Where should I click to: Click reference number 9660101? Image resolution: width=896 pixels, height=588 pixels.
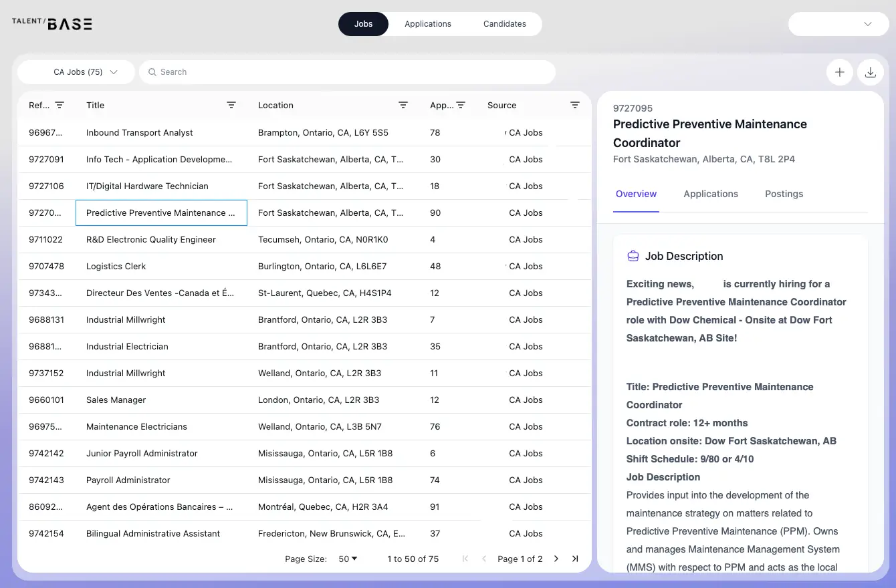(x=46, y=400)
